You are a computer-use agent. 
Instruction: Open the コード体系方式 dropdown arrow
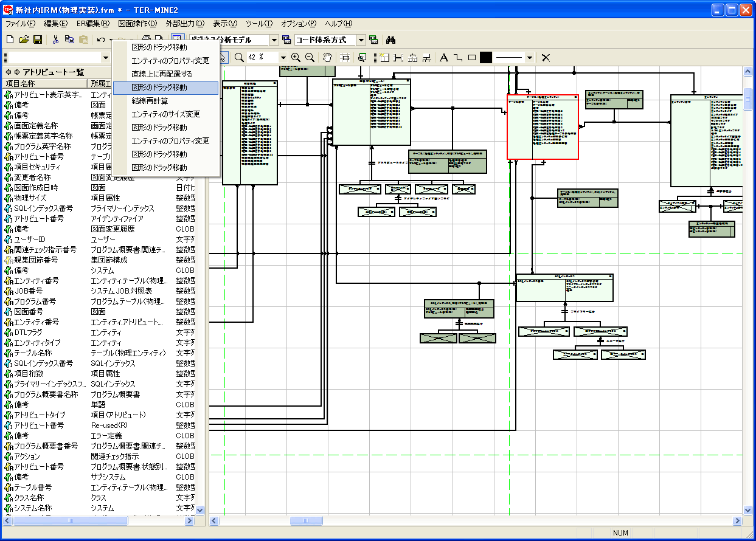click(361, 40)
